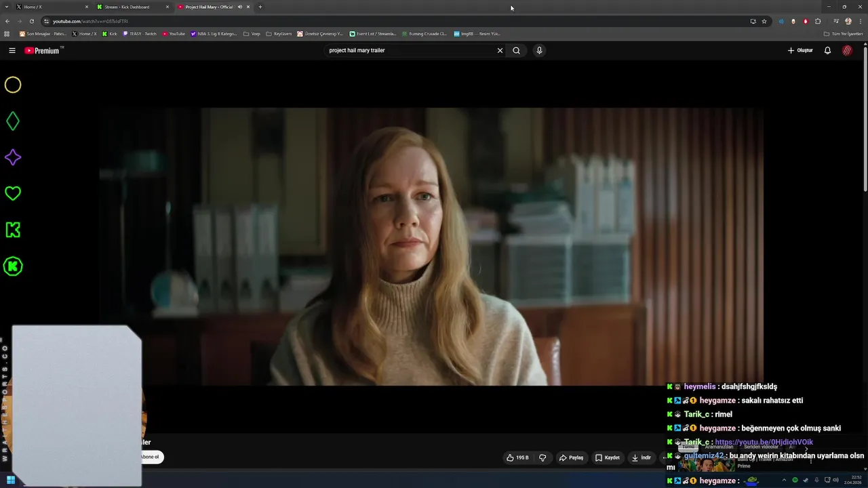Go to the YouTube Premium home logo

(43, 50)
